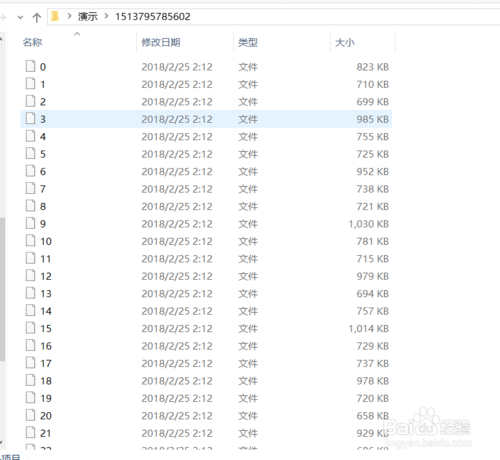Select the file icon for file 9
Screen dimensions: 500x460
(x=30, y=223)
